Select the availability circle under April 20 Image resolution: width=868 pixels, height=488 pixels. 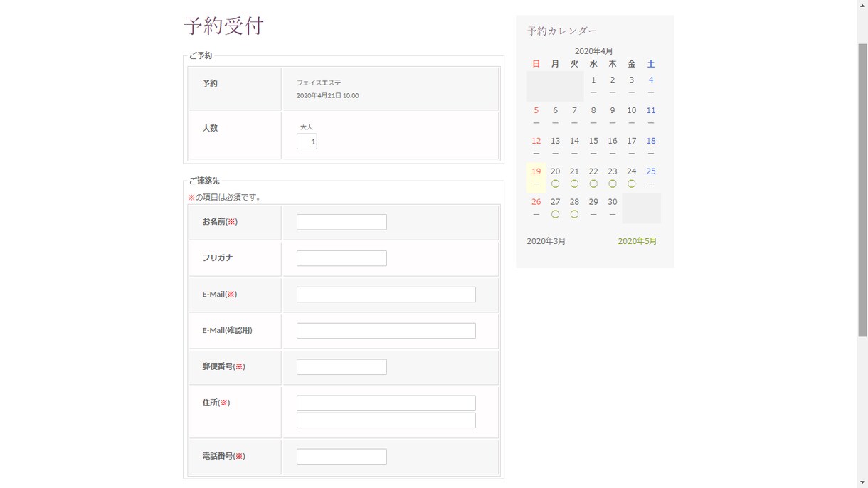pyautogui.click(x=555, y=184)
